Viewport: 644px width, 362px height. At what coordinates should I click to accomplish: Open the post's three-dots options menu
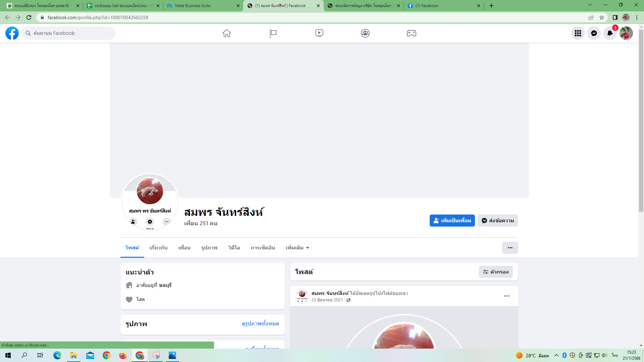click(506, 296)
